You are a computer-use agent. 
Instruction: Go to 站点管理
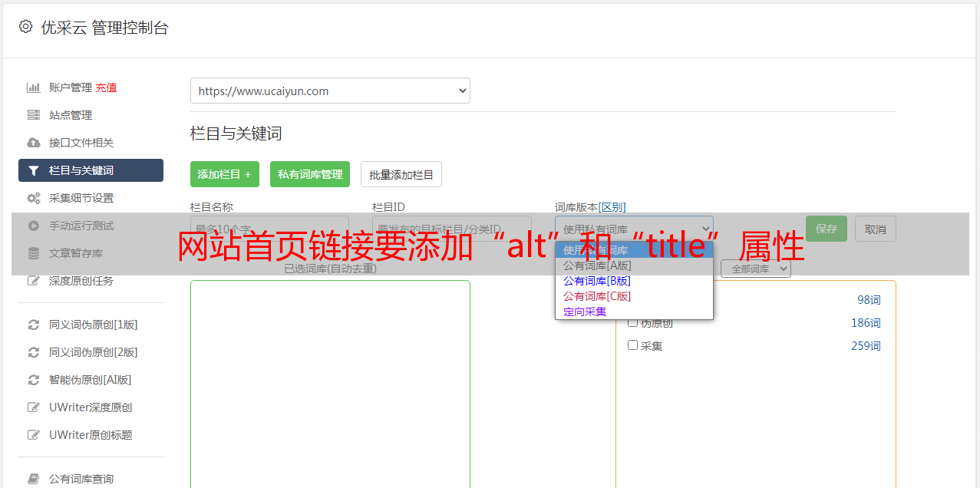71,115
